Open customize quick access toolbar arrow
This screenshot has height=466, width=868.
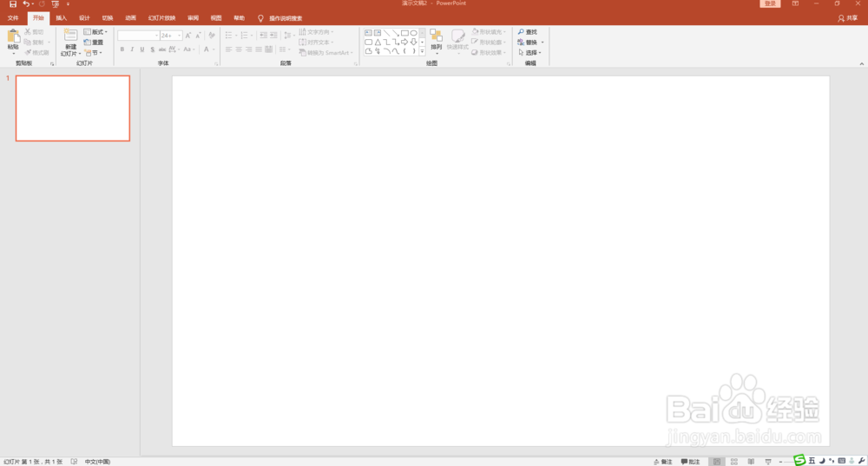pos(68,4)
